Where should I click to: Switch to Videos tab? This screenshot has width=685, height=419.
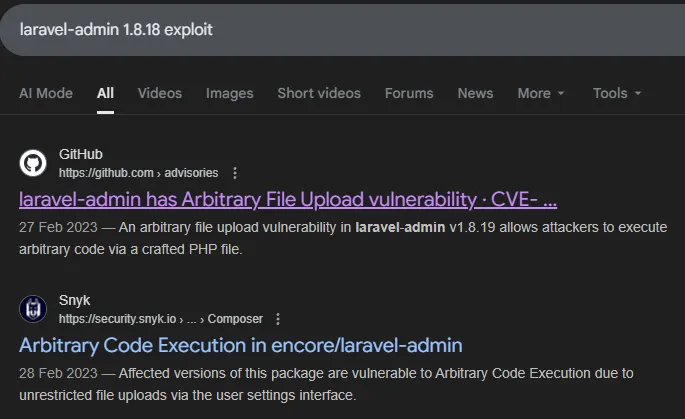tap(160, 93)
